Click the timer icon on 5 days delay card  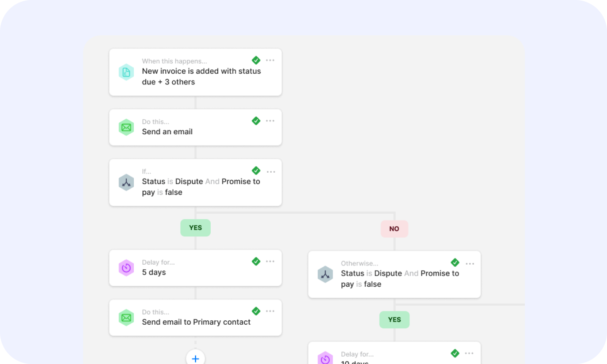(126, 268)
